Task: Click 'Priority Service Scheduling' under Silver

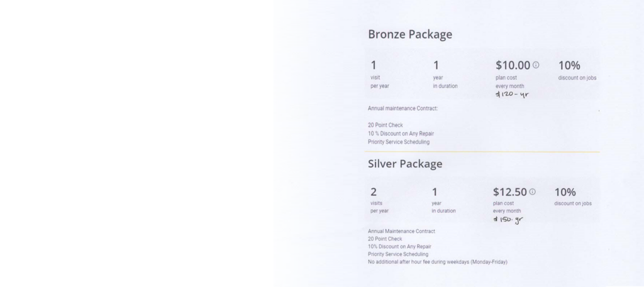Action: coord(398,254)
